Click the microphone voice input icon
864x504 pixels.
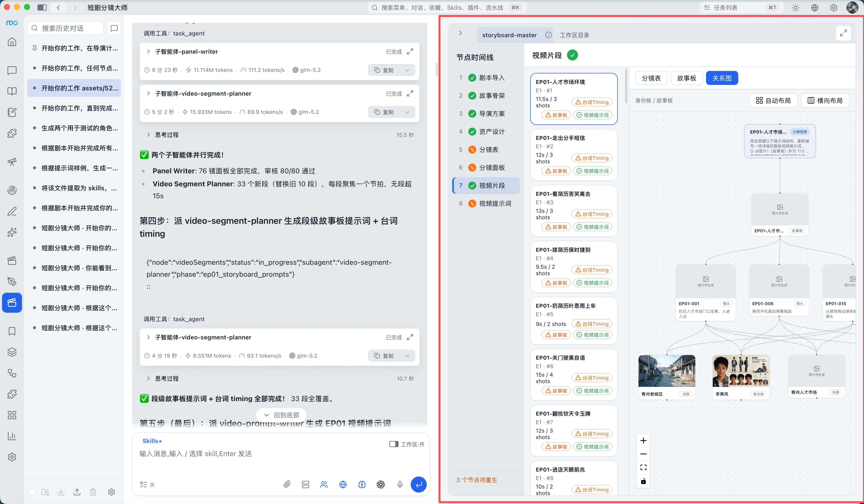(400, 484)
